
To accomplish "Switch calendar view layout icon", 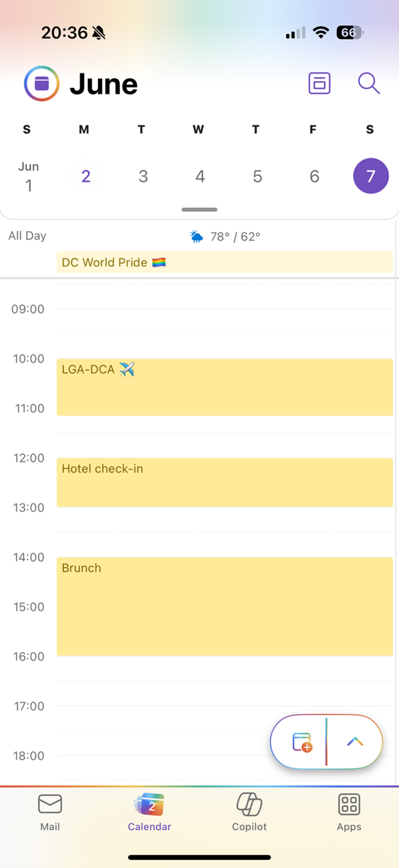I will click(x=319, y=83).
